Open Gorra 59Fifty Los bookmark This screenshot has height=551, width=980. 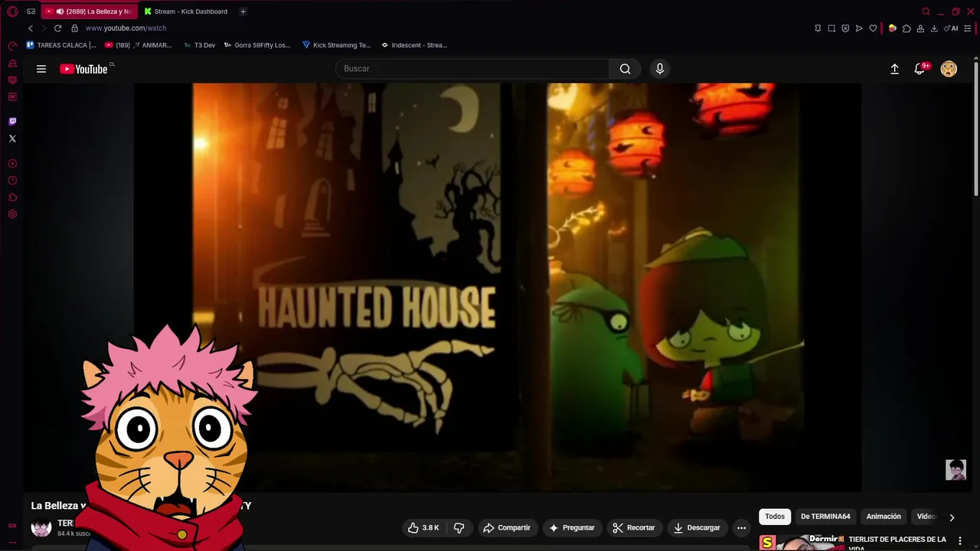[257, 45]
